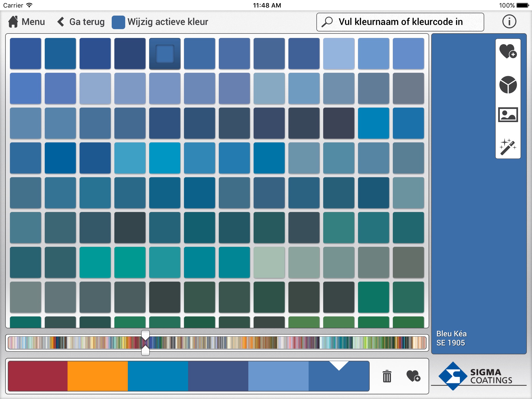The height and width of the screenshot is (399, 532).
Task: Save the palette with bottom heart icon
Action: click(x=413, y=376)
